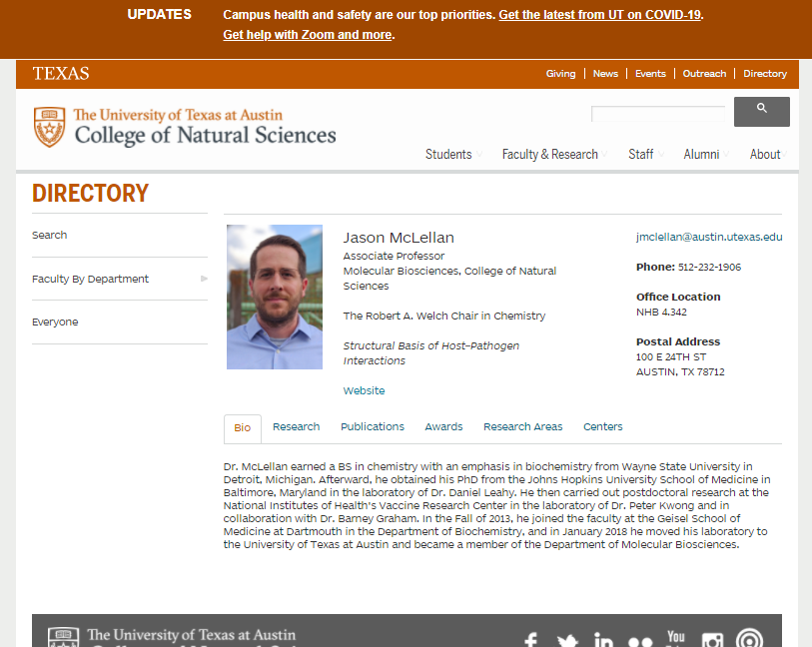This screenshot has height=647, width=812.
Task: Click the College of Natural Sciences title
Action: tap(205, 135)
